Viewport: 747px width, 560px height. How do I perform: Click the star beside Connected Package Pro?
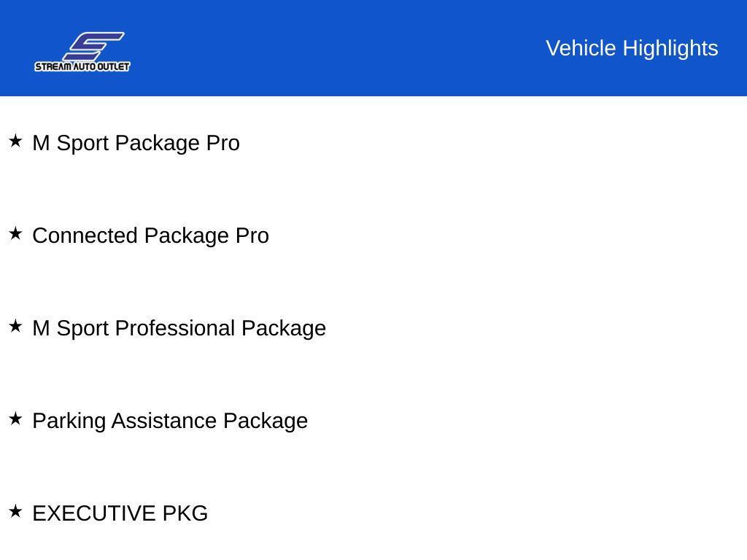(15, 234)
